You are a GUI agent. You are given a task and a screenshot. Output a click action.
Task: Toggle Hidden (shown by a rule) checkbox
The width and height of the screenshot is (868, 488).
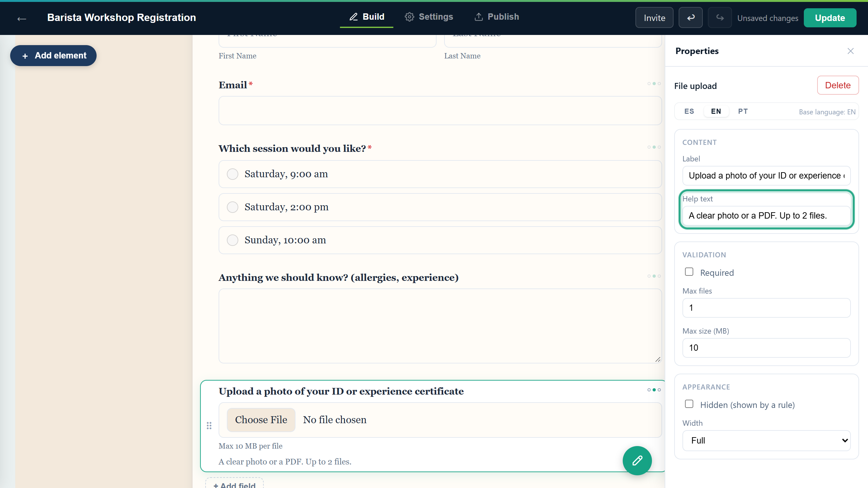(689, 404)
